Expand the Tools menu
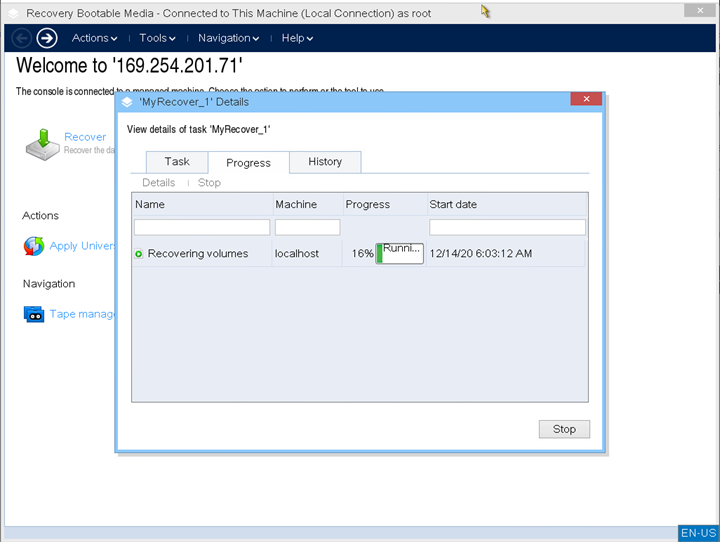 click(157, 38)
